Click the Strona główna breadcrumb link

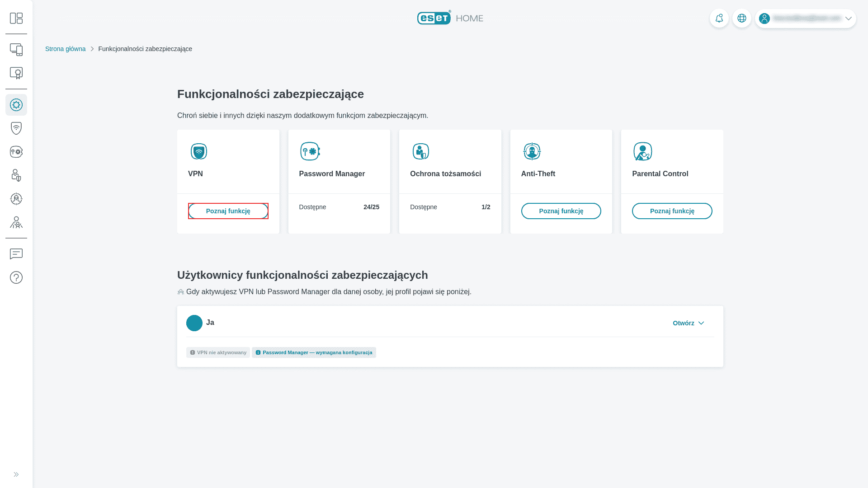pyautogui.click(x=65, y=49)
